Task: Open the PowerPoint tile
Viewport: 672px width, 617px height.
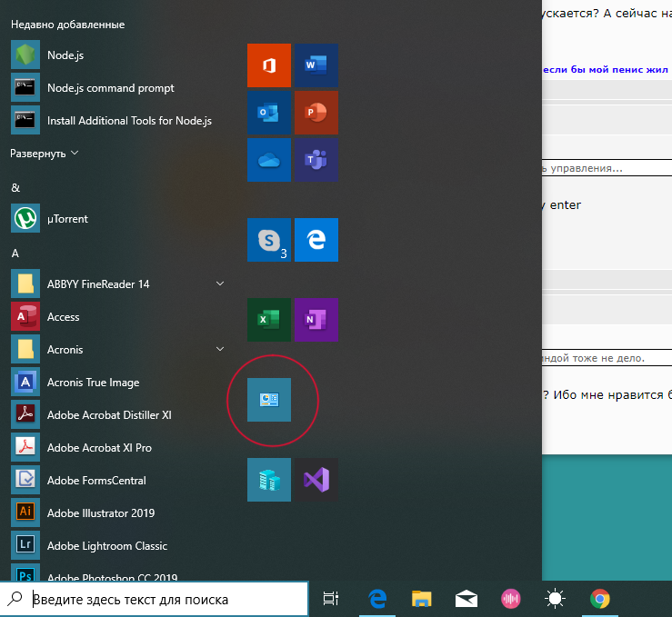Action: (x=316, y=113)
